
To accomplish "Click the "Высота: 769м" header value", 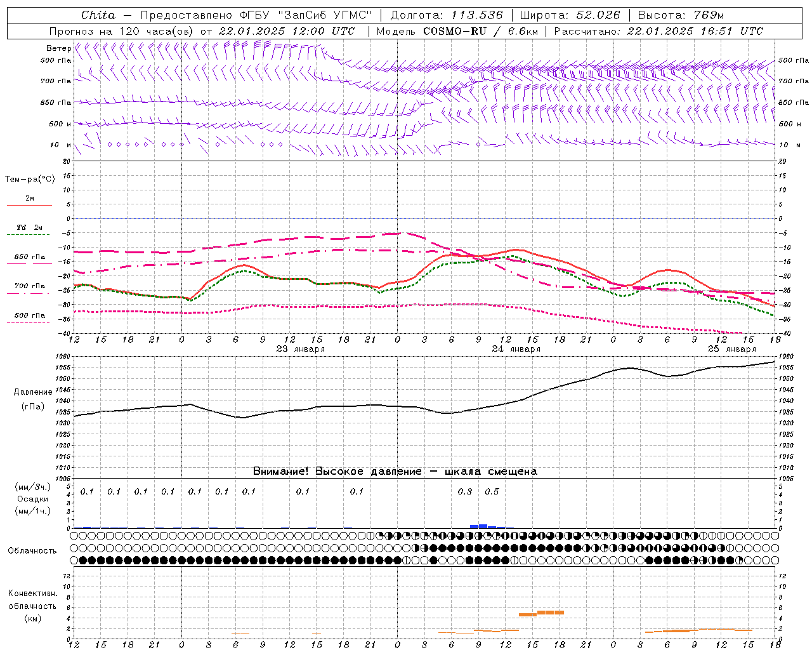I will coord(681,15).
